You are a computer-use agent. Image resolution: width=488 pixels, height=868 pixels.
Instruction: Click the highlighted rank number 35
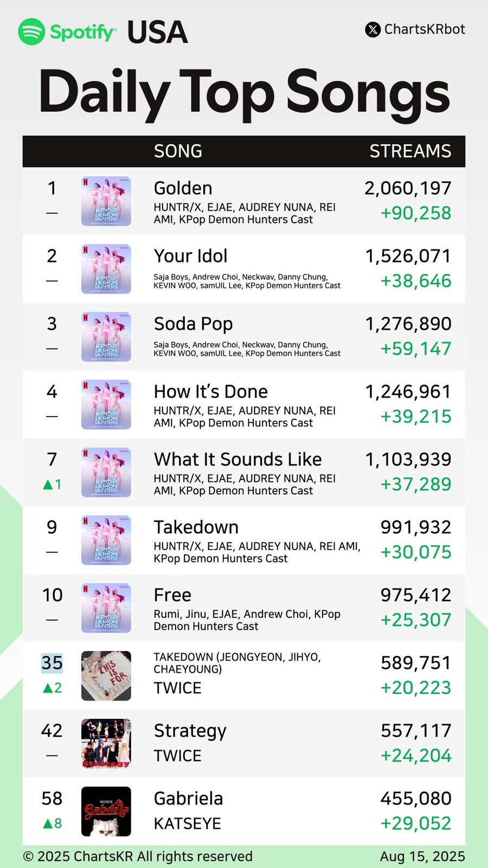click(x=52, y=663)
